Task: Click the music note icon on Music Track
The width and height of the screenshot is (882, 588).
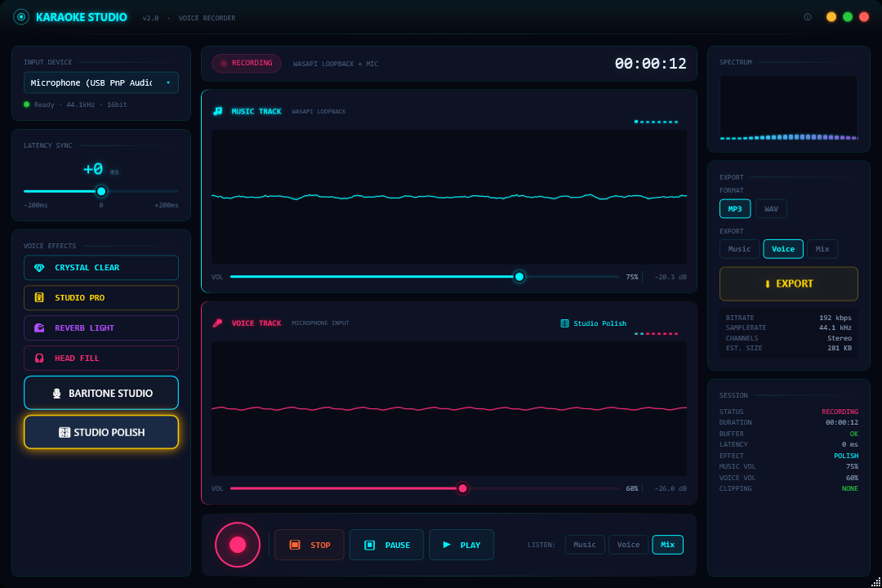Action: [x=218, y=111]
